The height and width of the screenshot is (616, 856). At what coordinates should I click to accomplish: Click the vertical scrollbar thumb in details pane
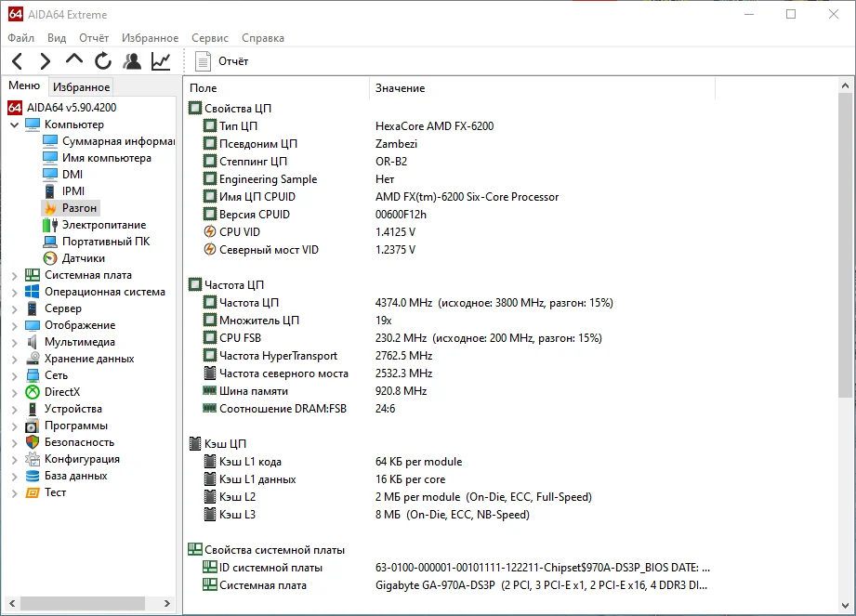click(x=845, y=245)
